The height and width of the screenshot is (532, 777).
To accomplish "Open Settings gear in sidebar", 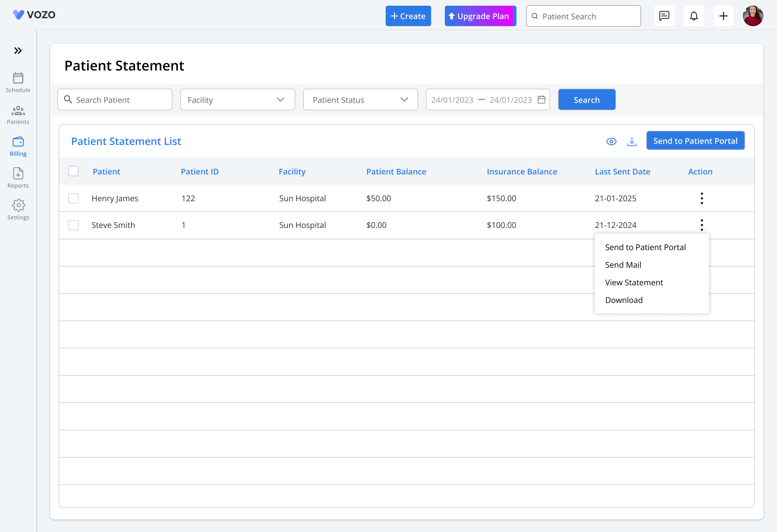I will click(x=18, y=209).
